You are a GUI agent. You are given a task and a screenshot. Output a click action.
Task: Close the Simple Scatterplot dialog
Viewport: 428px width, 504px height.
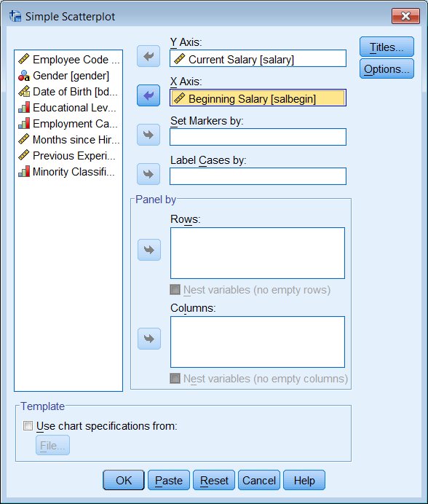click(x=406, y=16)
